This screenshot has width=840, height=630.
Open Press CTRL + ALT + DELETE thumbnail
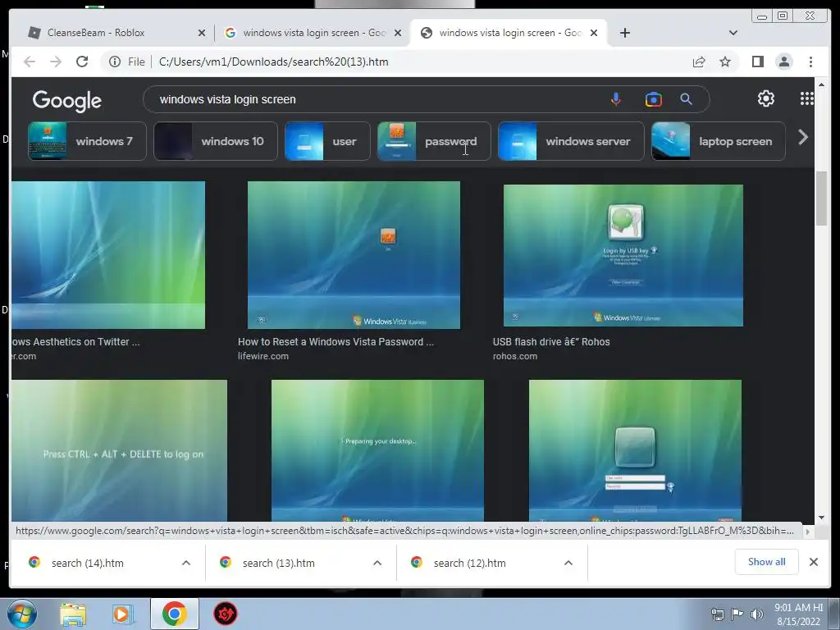pos(119,450)
